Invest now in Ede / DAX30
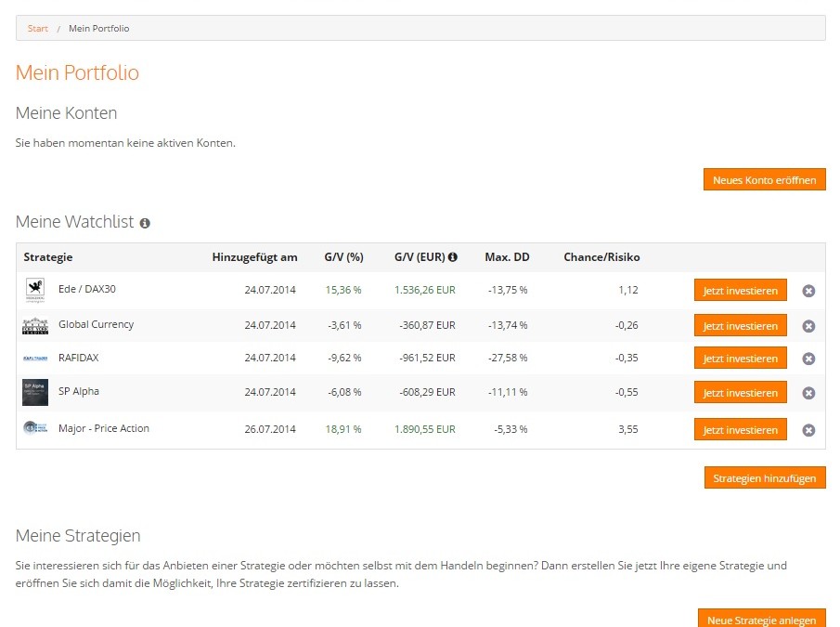 [740, 291]
